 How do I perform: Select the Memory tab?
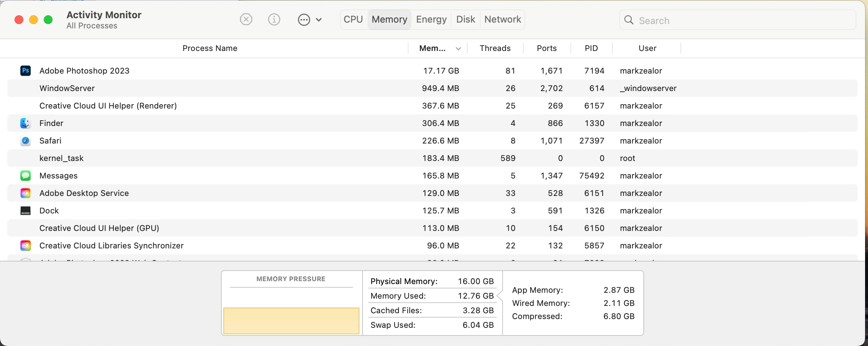point(390,19)
